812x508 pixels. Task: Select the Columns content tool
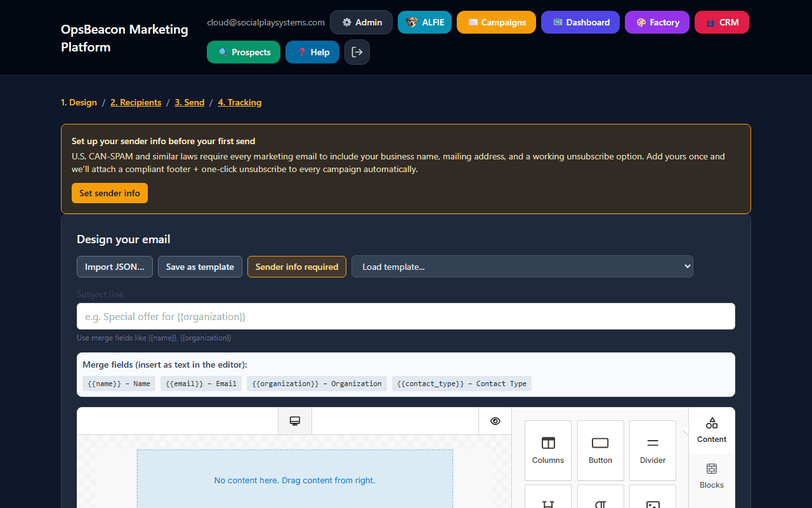tap(548, 450)
